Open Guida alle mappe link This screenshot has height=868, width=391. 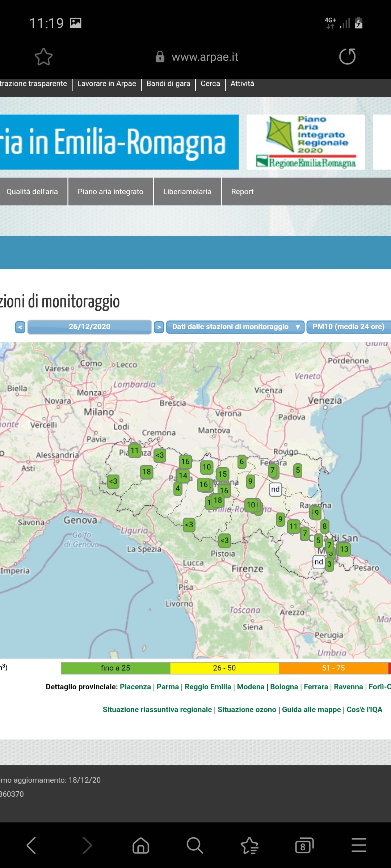(x=311, y=710)
